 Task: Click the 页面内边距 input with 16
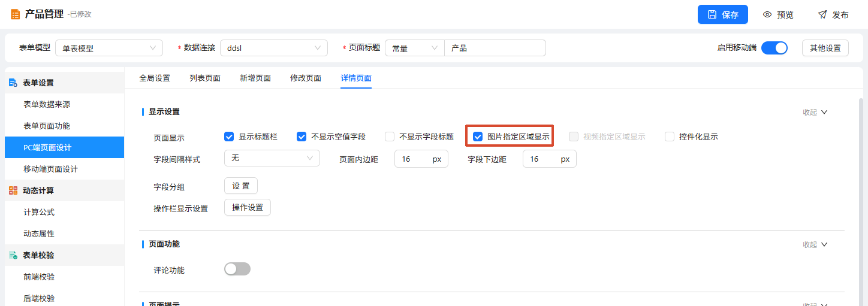(x=421, y=159)
